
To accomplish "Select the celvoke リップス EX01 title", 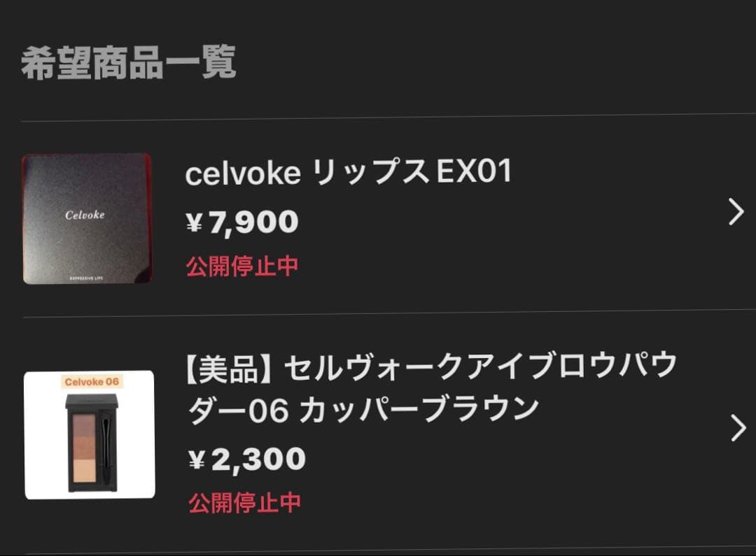I will (x=348, y=172).
